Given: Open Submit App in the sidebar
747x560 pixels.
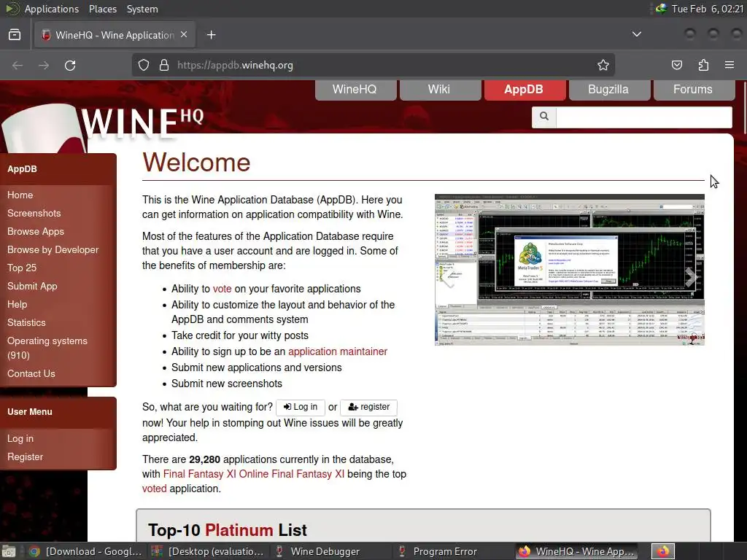Looking at the screenshot, I should pyautogui.click(x=32, y=286).
